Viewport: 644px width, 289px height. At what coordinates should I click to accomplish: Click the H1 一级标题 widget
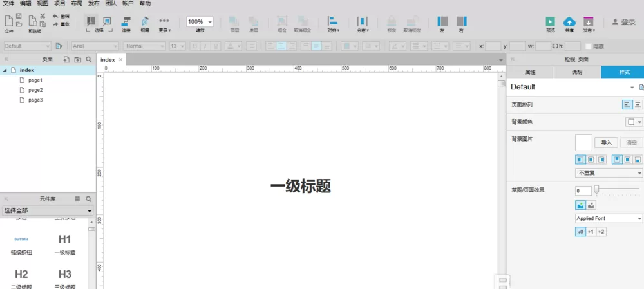pos(65,244)
